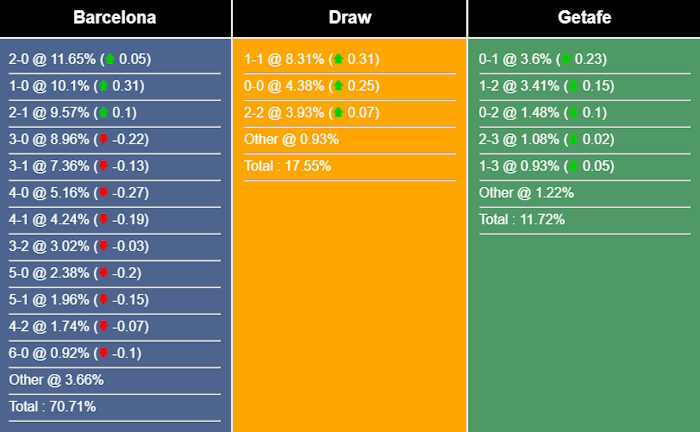Click the red down arrow beside 3-0 score

pos(102,140)
